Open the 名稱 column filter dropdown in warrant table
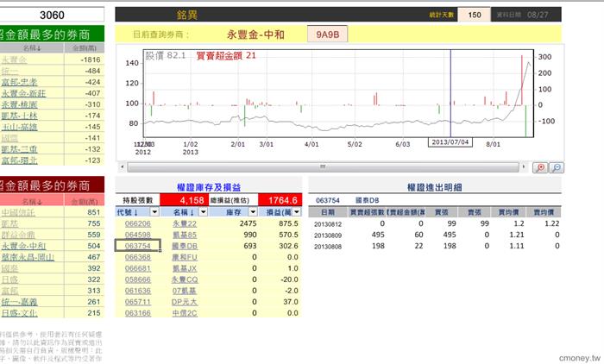Screen dimensions: 604x364 pyautogui.click(x=204, y=212)
